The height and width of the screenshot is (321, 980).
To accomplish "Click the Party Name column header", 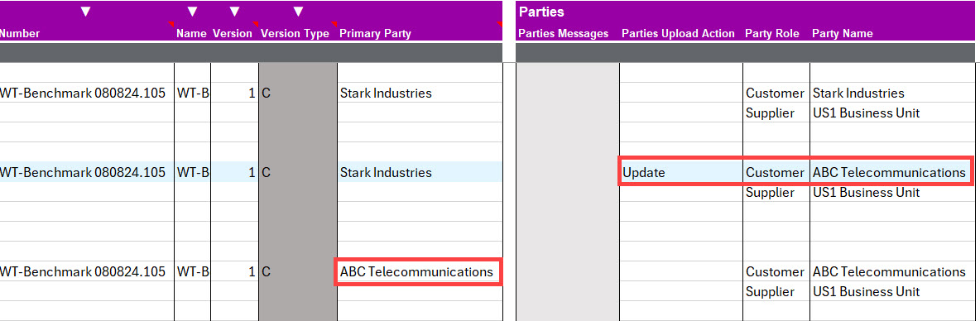I will click(843, 34).
